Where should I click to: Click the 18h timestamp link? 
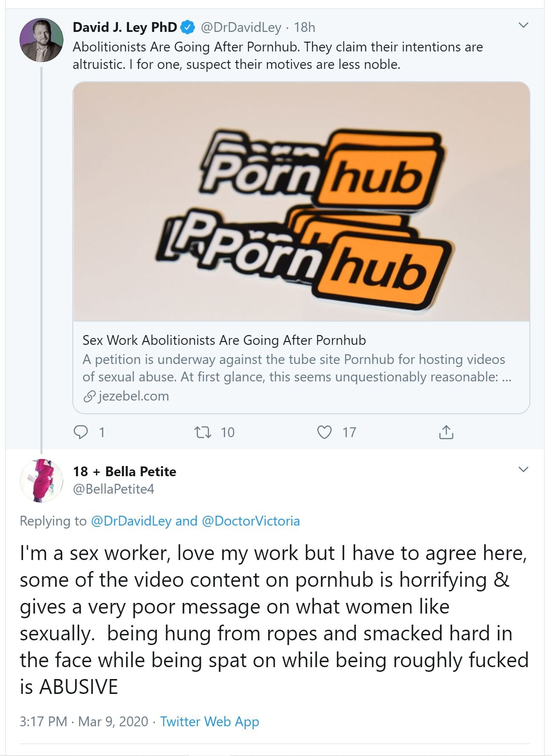pos(304,28)
